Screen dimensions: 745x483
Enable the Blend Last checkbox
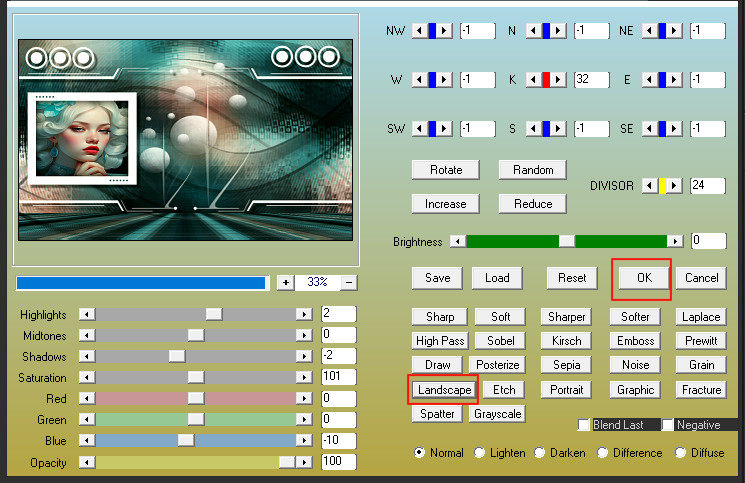(585, 425)
